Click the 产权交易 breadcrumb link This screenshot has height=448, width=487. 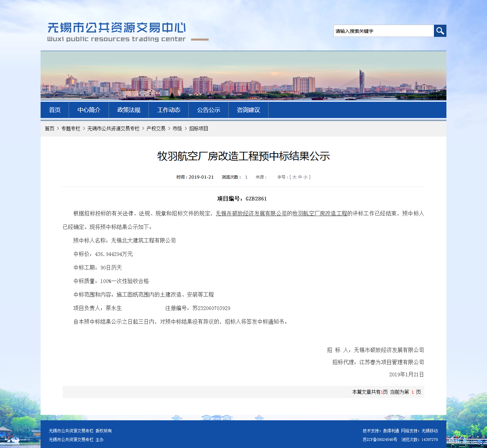point(156,128)
